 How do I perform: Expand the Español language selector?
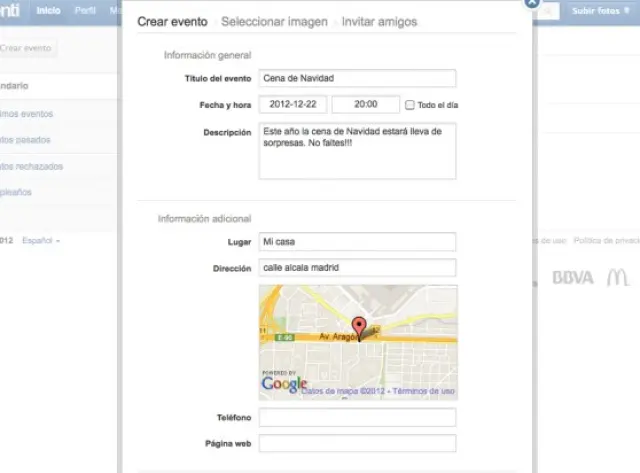point(41,241)
